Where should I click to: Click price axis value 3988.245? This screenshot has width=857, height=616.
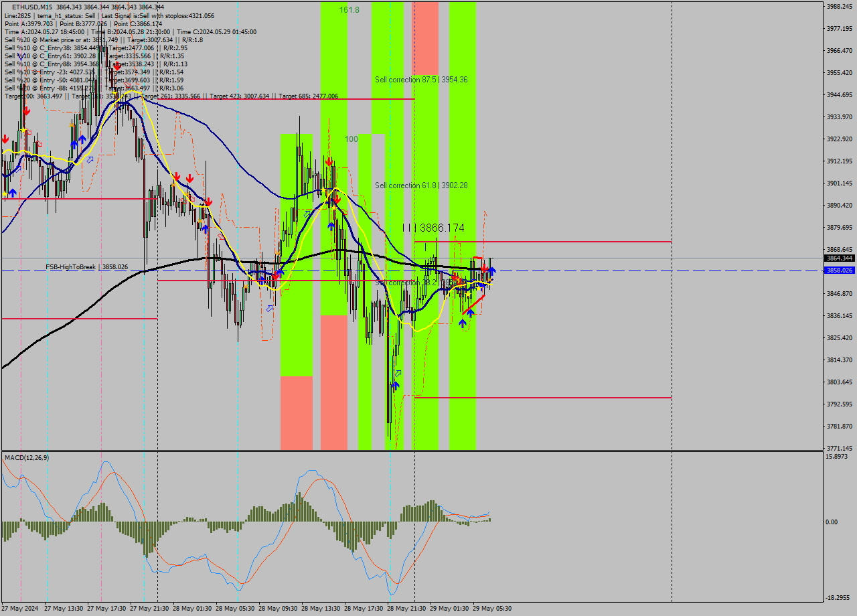(840, 6)
